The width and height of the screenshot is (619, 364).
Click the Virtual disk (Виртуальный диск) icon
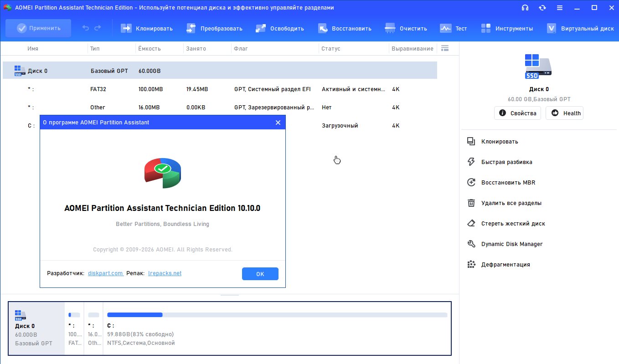[552, 28]
